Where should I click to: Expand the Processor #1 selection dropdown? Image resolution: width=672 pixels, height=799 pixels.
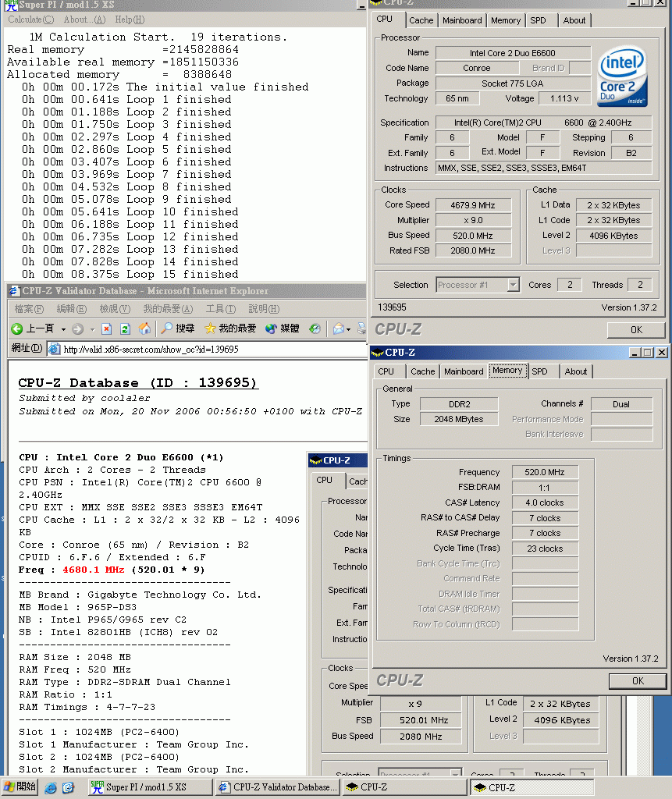(x=514, y=285)
